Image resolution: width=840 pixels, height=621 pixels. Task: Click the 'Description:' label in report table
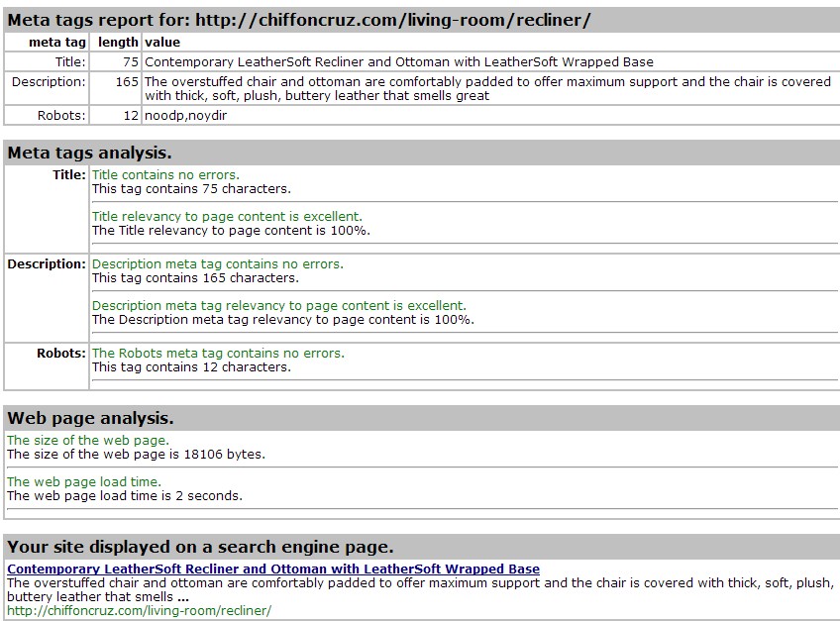(49, 82)
